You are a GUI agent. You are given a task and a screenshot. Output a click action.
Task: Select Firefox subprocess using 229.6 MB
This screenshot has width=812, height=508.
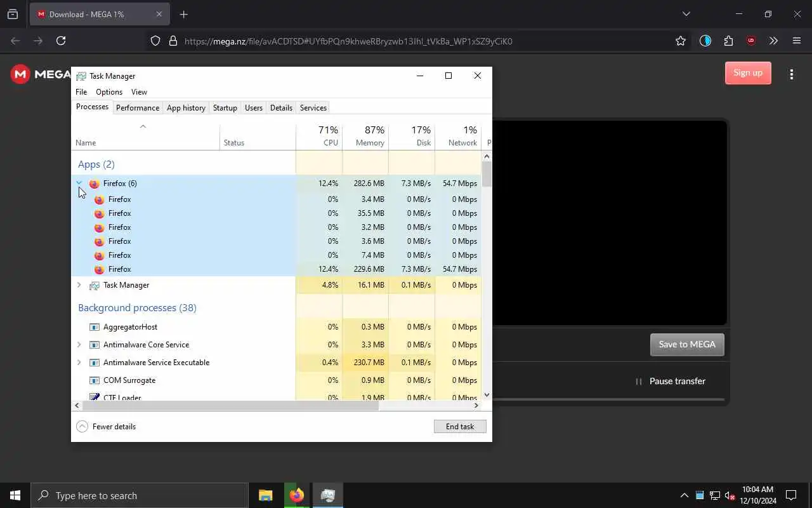point(277,269)
